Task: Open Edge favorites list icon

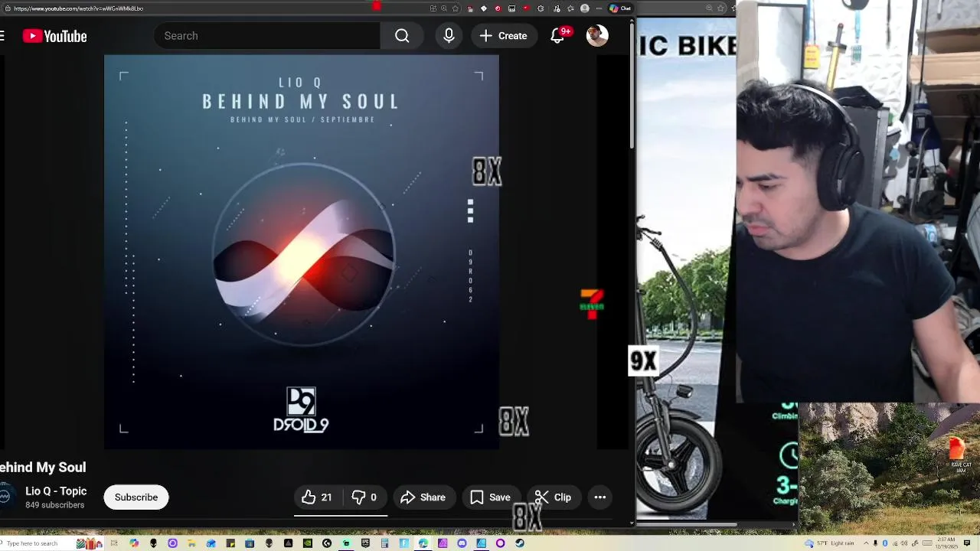Action: (571, 8)
